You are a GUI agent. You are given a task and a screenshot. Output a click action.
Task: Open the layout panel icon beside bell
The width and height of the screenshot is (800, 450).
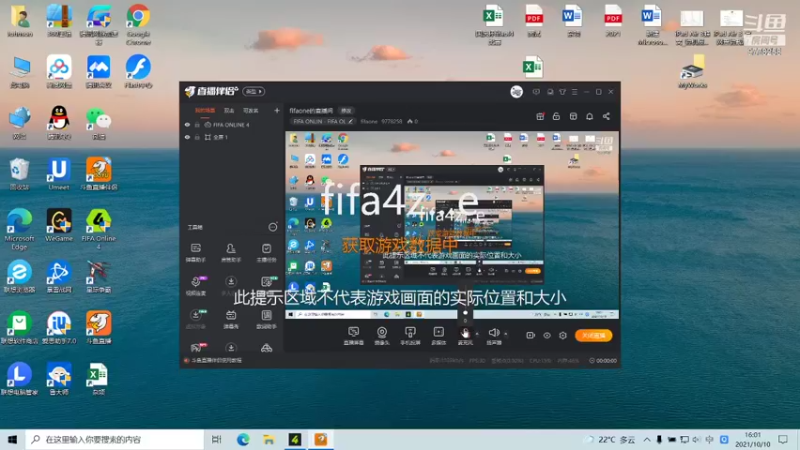pyautogui.click(x=573, y=116)
